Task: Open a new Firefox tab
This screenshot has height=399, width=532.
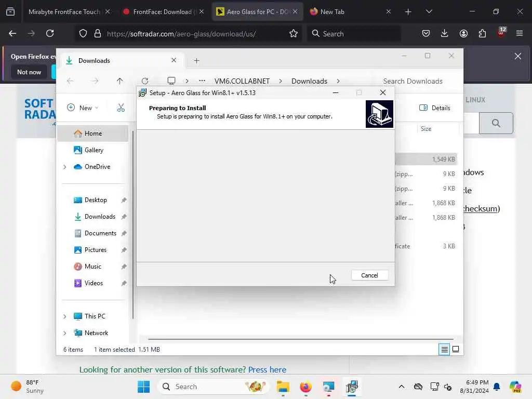Action: [408, 11]
